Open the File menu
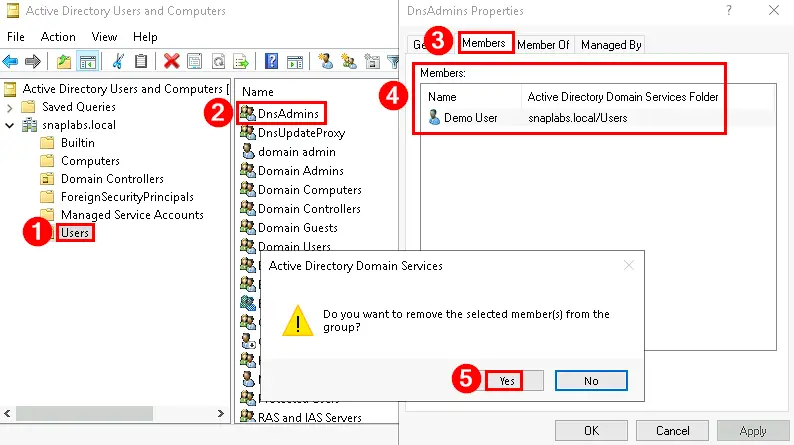794x445 pixels. coord(16,37)
